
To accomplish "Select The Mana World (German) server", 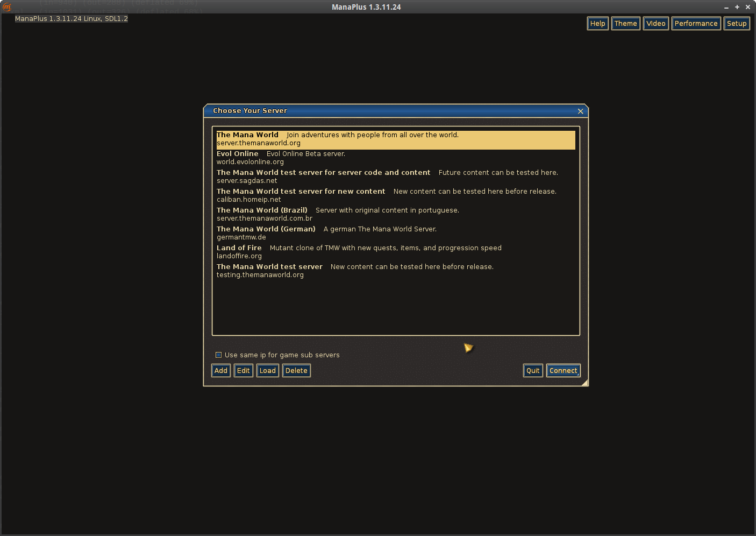I will tap(396, 234).
